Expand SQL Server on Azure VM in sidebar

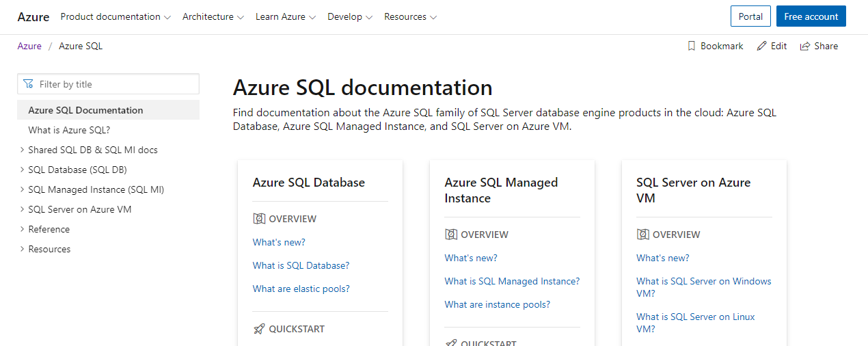pyautogui.click(x=23, y=209)
